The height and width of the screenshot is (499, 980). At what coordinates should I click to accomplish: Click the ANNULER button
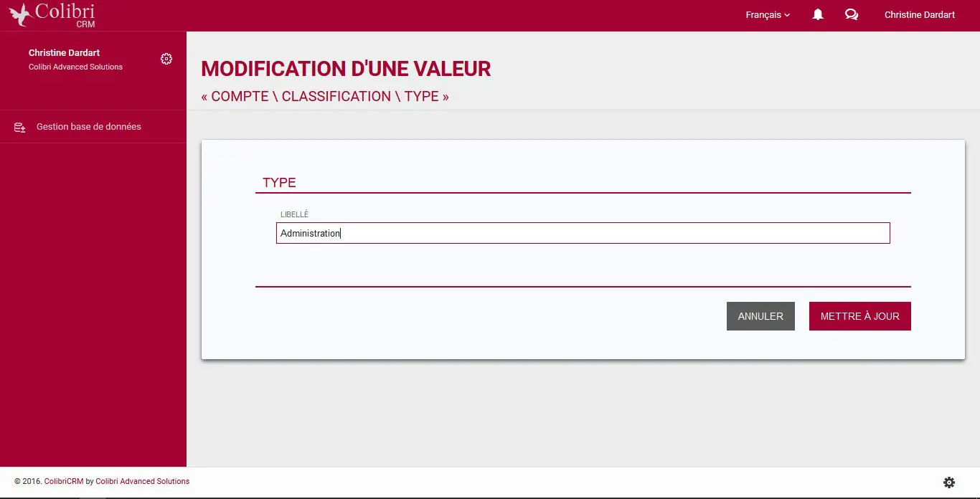(760, 316)
